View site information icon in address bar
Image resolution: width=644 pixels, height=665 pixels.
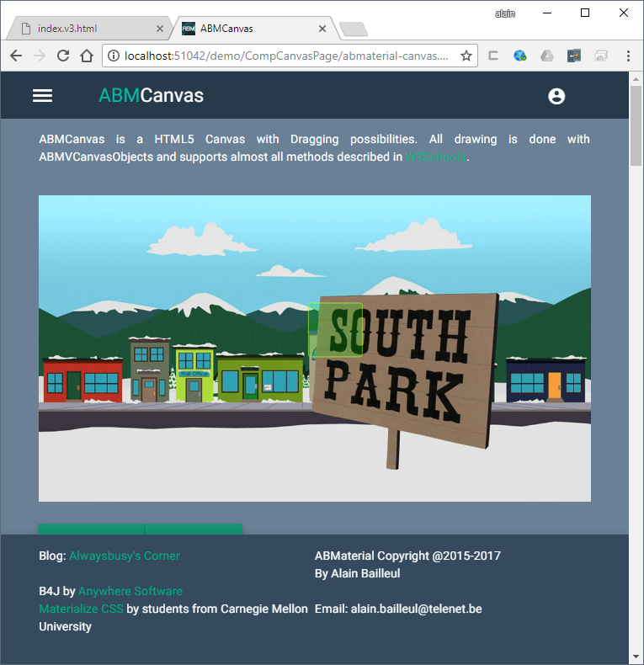coord(114,56)
